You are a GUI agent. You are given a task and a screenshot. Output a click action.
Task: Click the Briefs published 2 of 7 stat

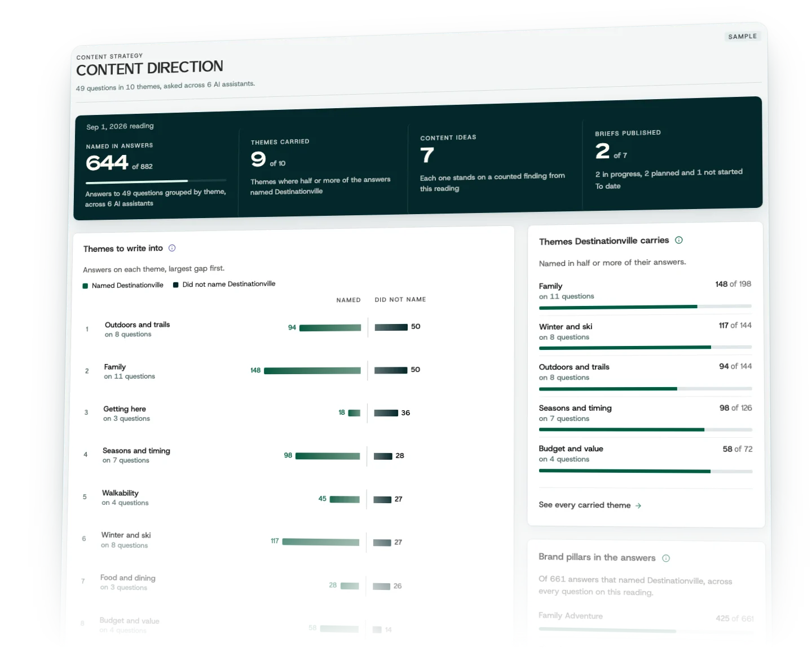point(669,159)
